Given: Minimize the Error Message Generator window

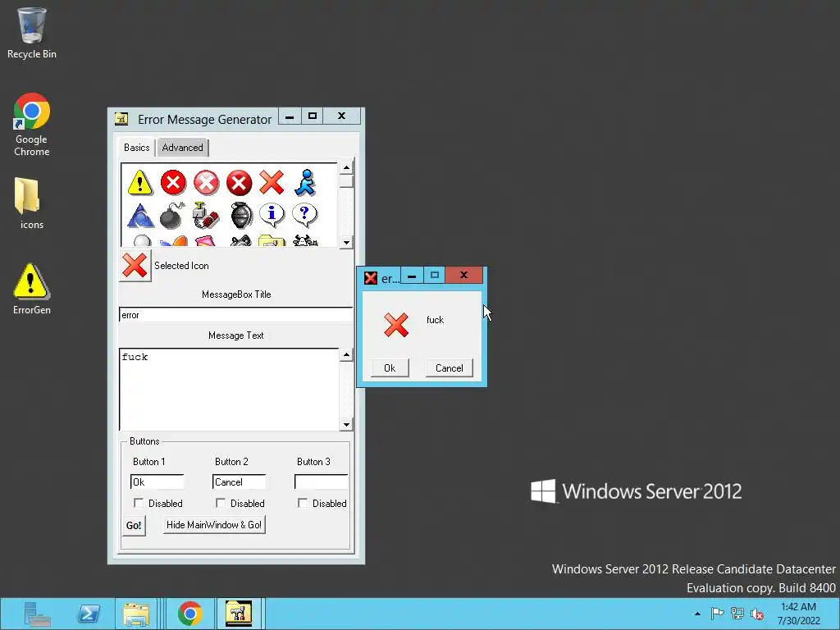Looking at the screenshot, I should coord(290,116).
